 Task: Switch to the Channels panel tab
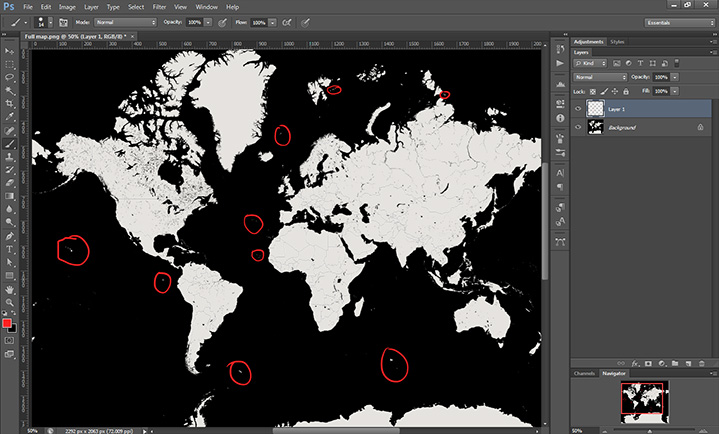point(584,373)
